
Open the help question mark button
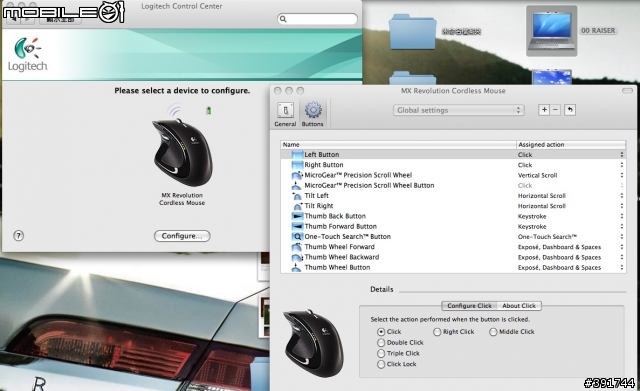coord(18,235)
